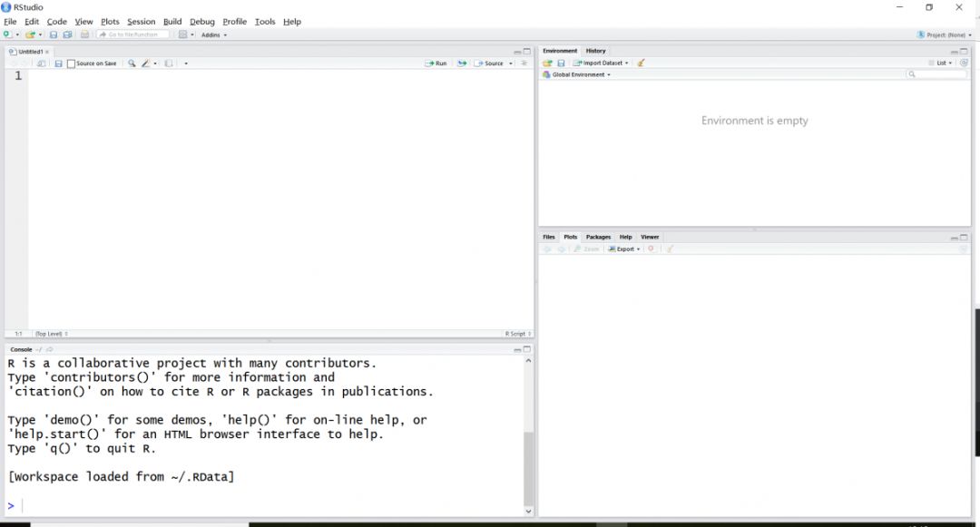Click the Re-run previous code icon

click(x=462, y=63)
